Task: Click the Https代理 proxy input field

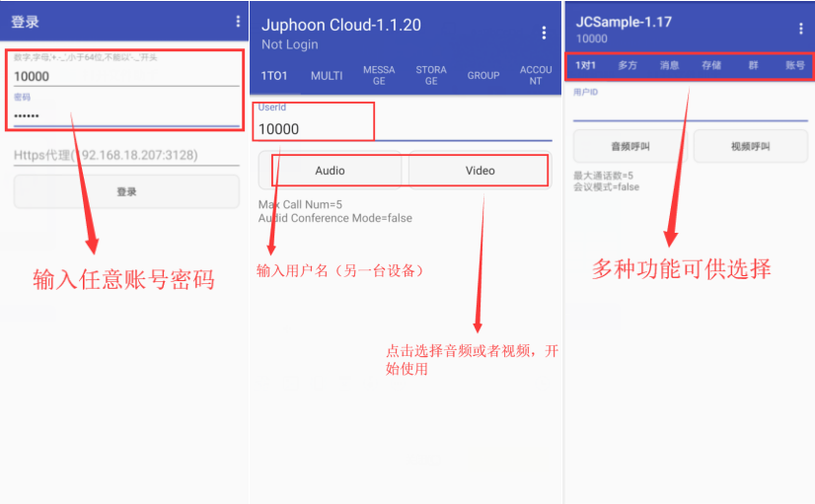Action: (126, 155)
